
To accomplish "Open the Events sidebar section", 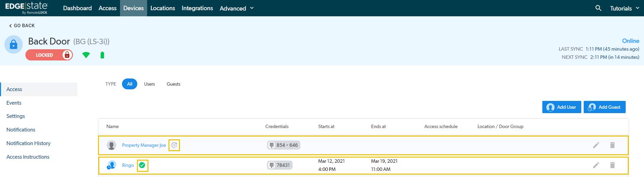I will pyautogui.click(x=14, y=103).
